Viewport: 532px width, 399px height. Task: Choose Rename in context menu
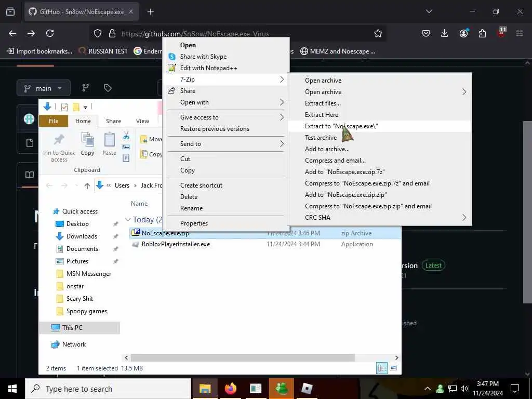(226, 208)
